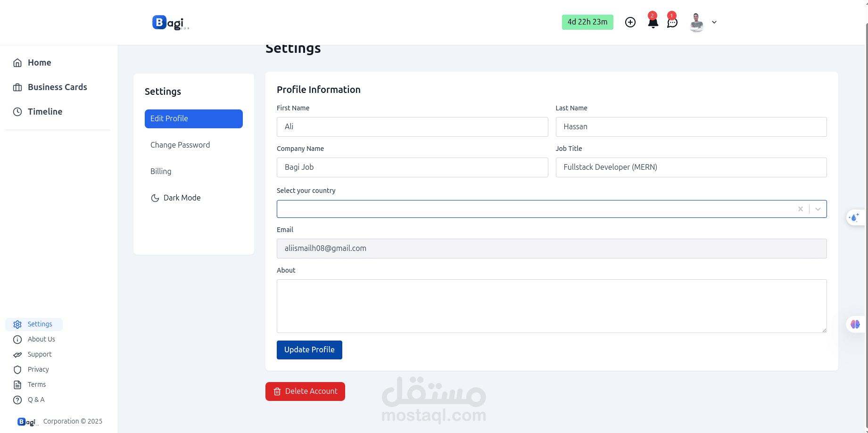
Task: Open the Timeline page
Action: [45, 112]
